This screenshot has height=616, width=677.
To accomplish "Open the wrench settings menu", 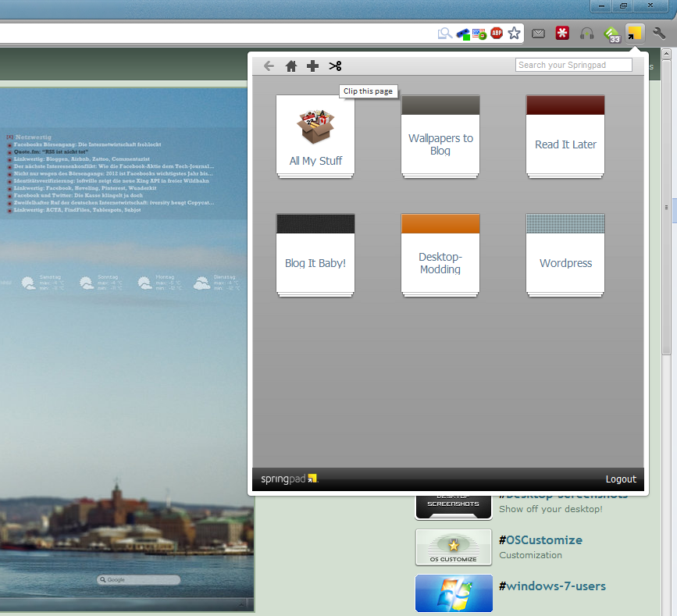I will point(659,34).
